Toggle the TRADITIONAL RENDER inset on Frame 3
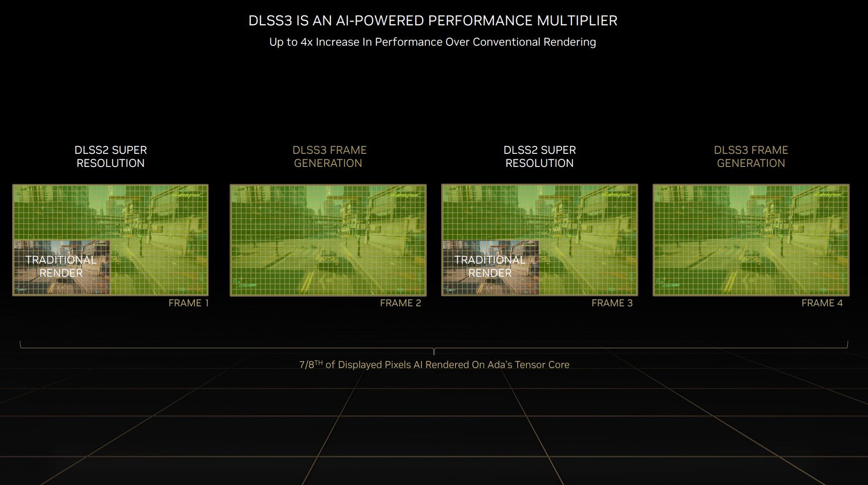This screenshot has width=868, height=485. pos(490,267)
